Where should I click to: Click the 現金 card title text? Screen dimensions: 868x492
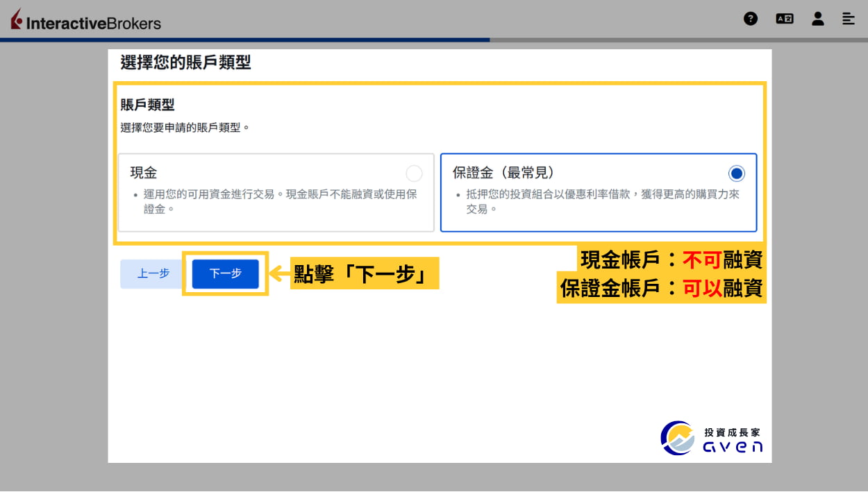(x=144, y=173)
